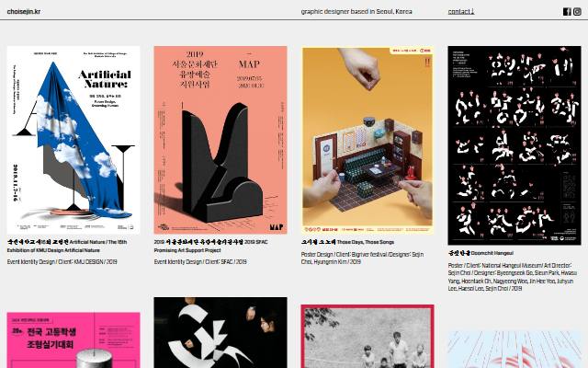Click the Artificial Nature / The 16th Exhibition title

pos(67,247)
